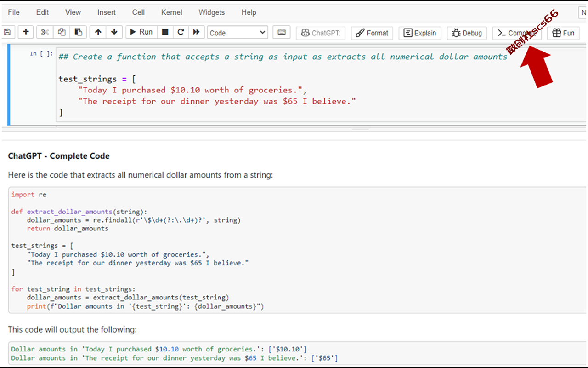Select the 'In [ ]:' cell prompt
The image size is (588, 368).
click(41, 54)
